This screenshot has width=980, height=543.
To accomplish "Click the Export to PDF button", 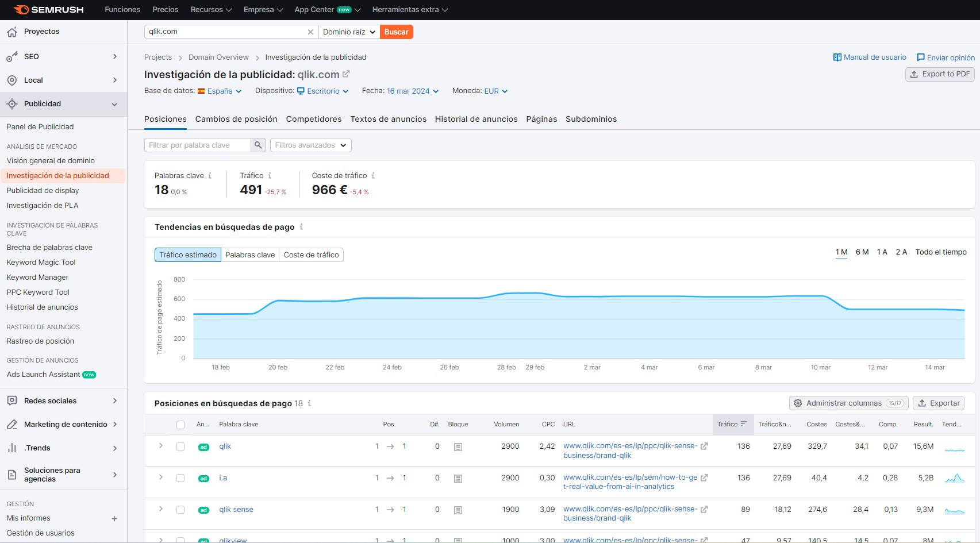I will coord(940,74).
